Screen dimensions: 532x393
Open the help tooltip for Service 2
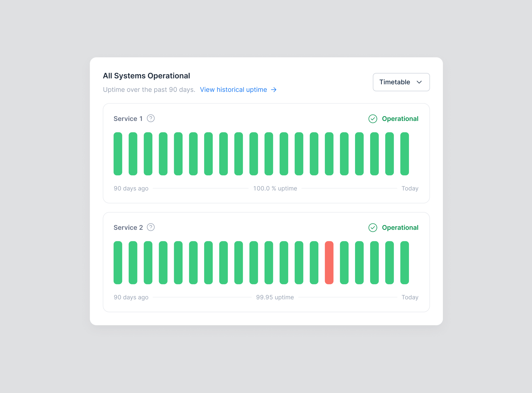pos(151,227)
